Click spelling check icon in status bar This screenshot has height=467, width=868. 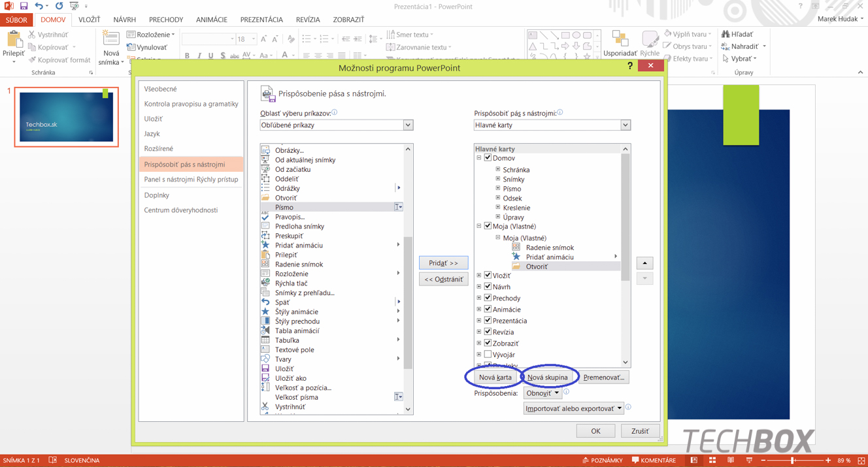click(x=52, y=460)
